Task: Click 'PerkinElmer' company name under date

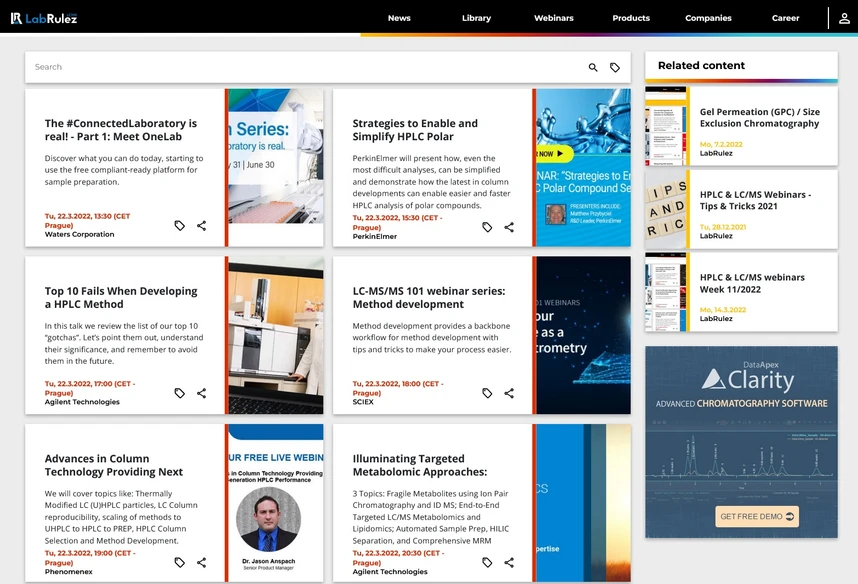Action: click(375, 236)
